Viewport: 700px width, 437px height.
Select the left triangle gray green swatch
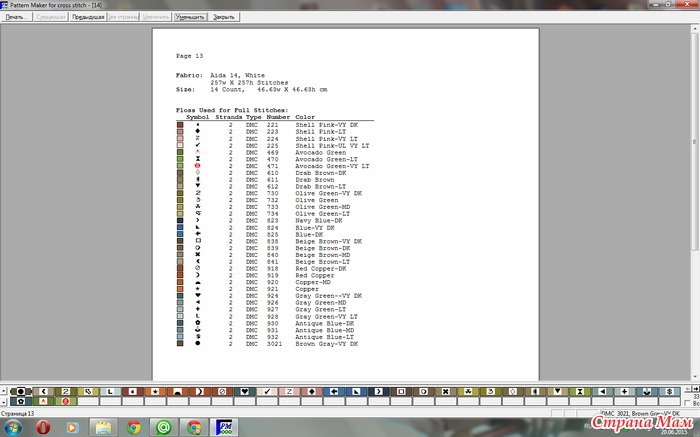coord(602,391)
